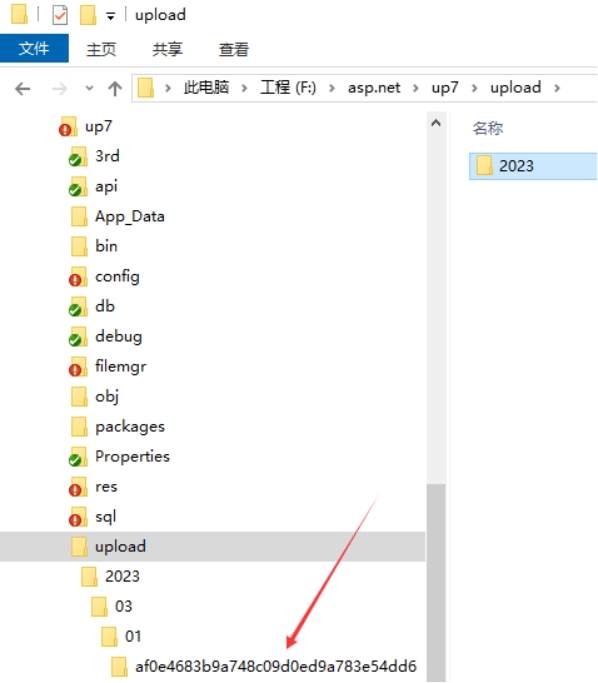Image resolution: width=598 pixels, height=683 pixels.
Task: Click the Back navigation arrow
Action: point(23,89)
